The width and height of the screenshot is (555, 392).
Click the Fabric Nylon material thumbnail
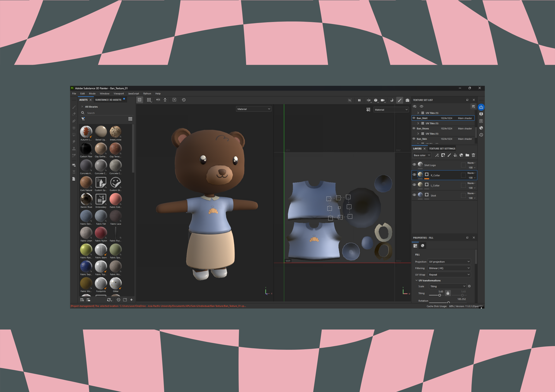101,233
